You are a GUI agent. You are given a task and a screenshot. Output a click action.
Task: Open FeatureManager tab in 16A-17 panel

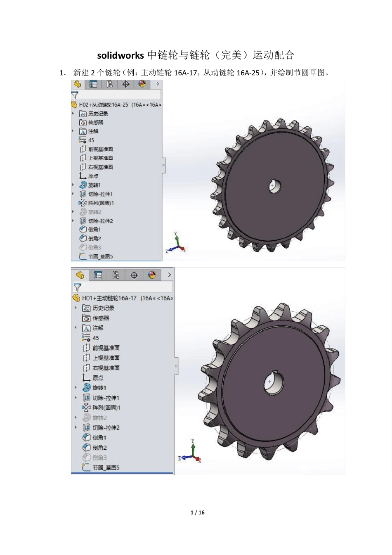80,275
